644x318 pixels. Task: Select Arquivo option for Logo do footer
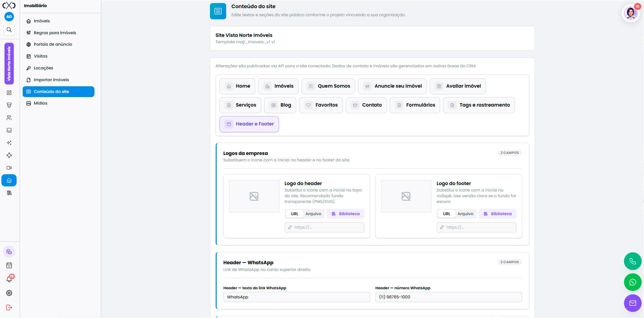pos(465,214)
